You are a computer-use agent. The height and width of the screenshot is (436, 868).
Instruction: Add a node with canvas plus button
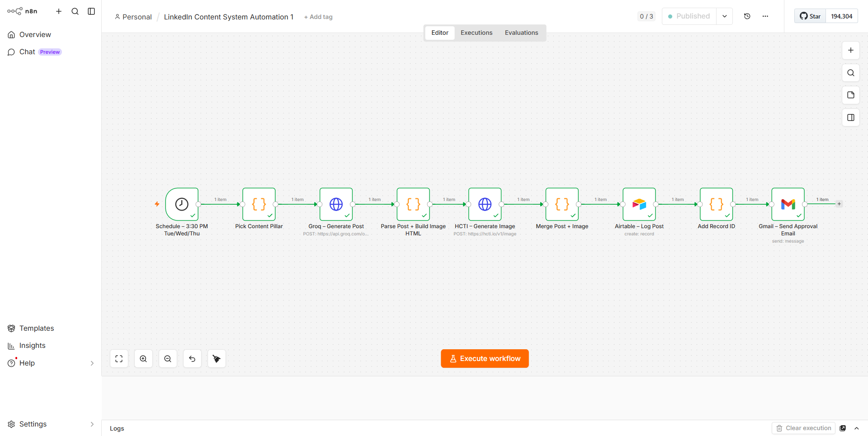851,50
